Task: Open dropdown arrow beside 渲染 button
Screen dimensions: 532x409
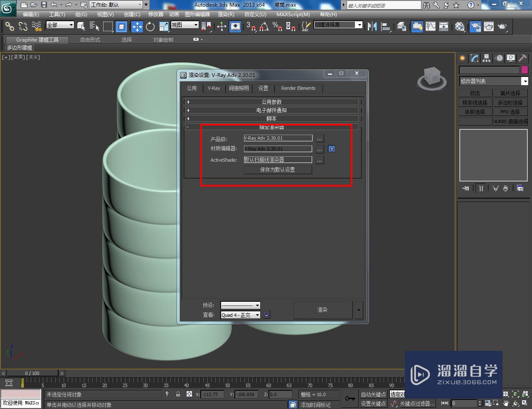Action: click(359, 310)
